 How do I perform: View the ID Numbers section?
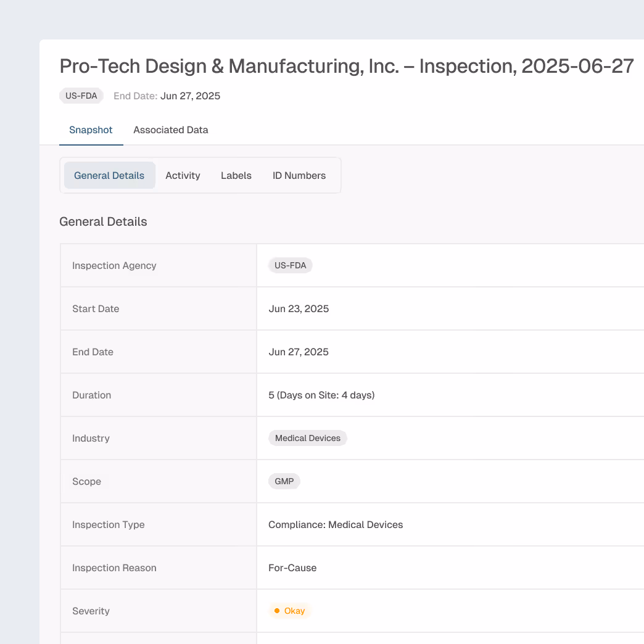point(299,175)
